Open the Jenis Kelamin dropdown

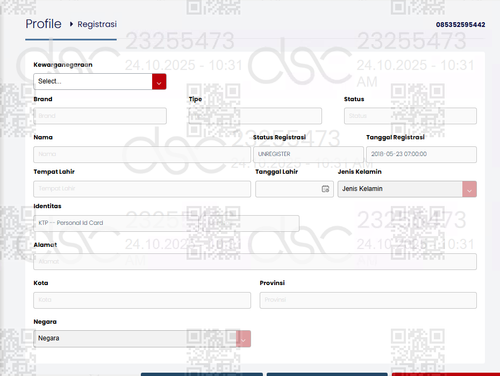(407, 189)
